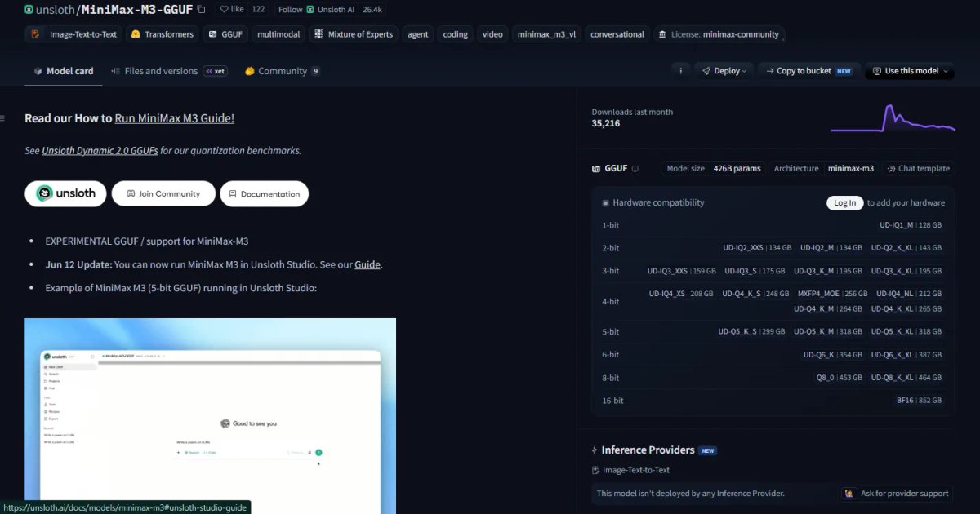Expand the Use this model dropdown
The width and height of the screenshot is (980, 514).
[910, 71]
